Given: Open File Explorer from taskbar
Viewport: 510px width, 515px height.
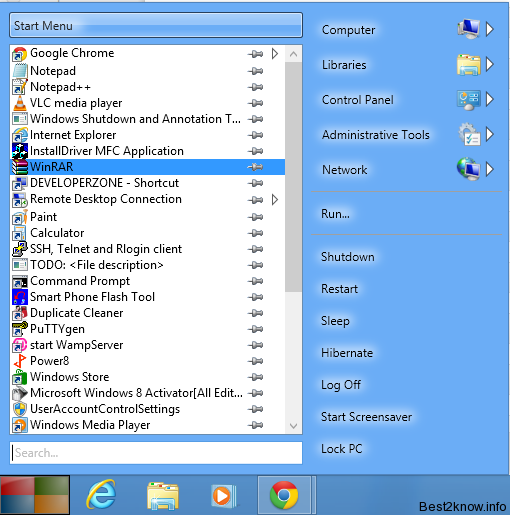Looking at the screenshot, I should click(x=163, y=496).
